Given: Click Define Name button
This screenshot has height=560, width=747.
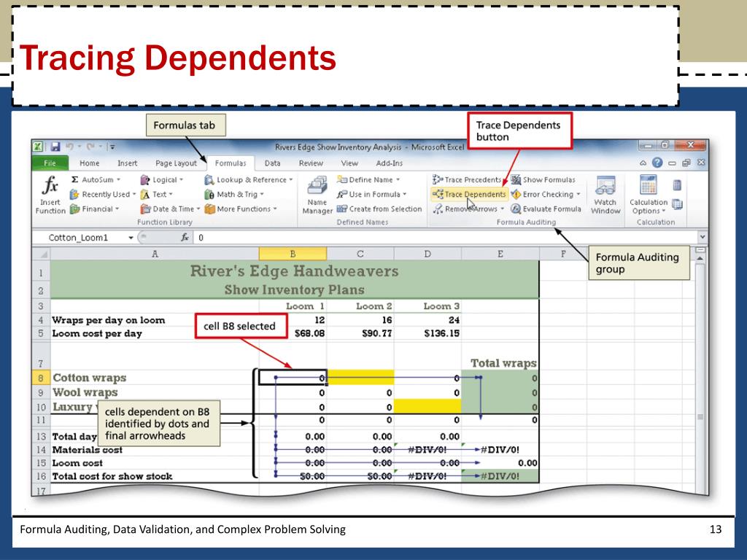Looking at the screenshot, I should (x=367, y=179).
